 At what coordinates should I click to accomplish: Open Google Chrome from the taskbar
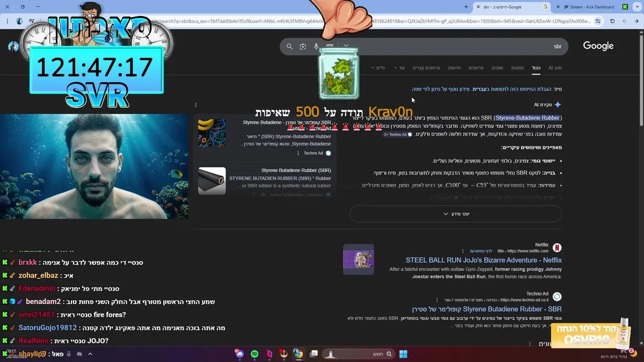(x=298, y=354)
